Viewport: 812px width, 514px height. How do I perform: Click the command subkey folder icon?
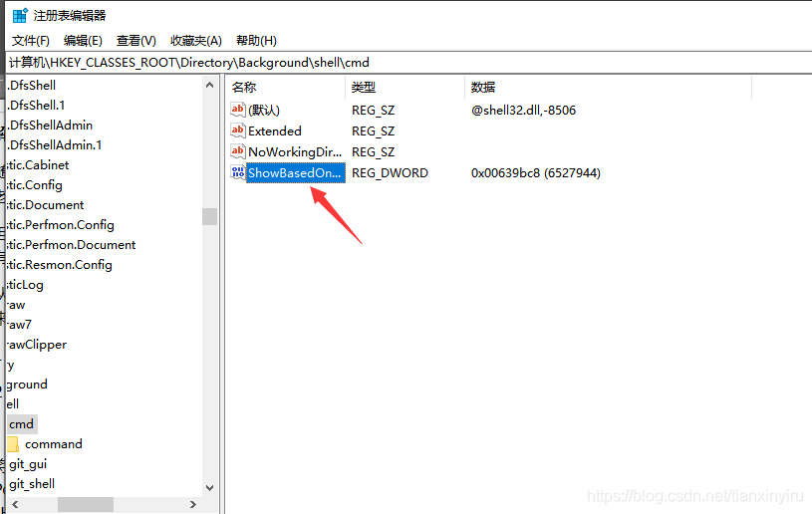coord(14,443)
